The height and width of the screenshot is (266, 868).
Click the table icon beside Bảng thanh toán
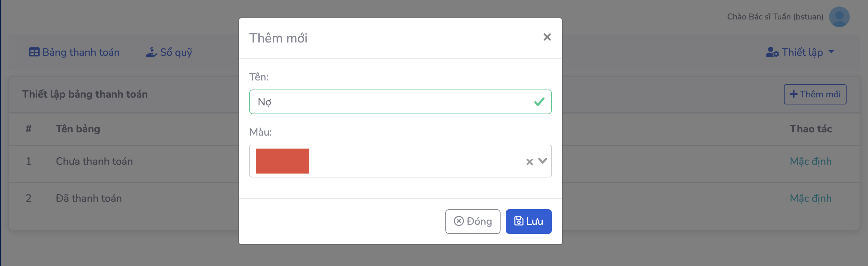(x=34, y=52)
